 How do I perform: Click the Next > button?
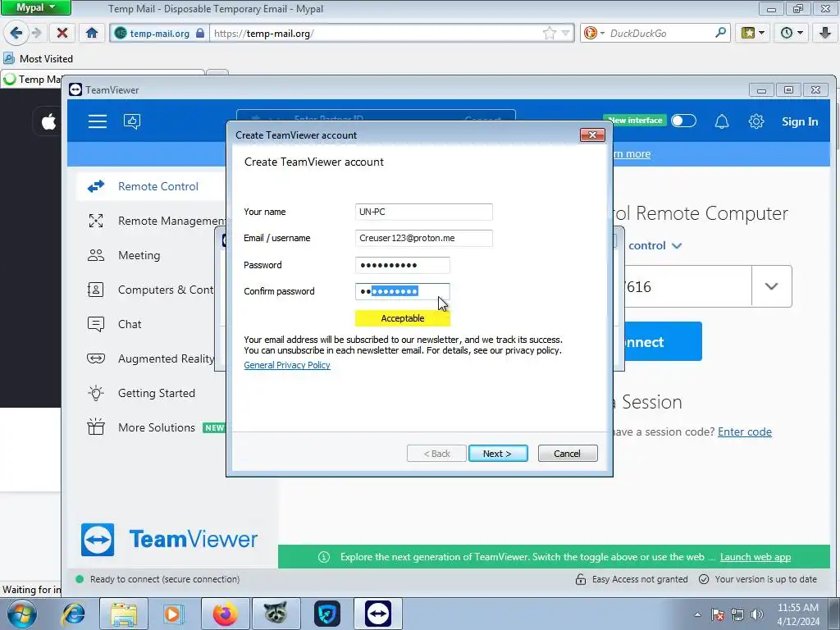click(498, 454)
